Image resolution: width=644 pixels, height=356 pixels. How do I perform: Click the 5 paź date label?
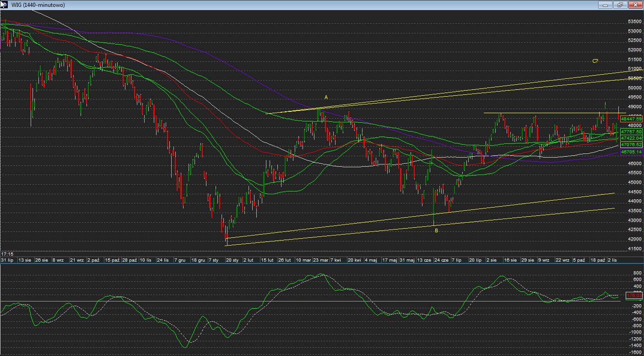(x=580, y=260)
